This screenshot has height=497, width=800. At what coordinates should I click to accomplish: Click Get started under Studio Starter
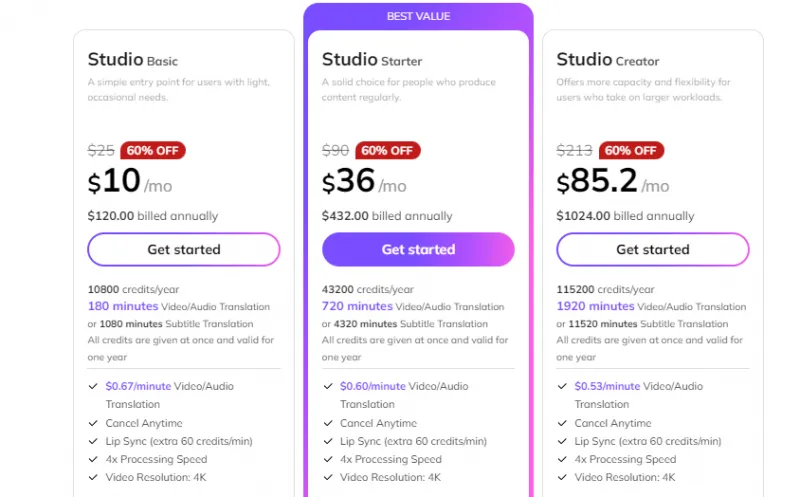click(x=418, y=249)
